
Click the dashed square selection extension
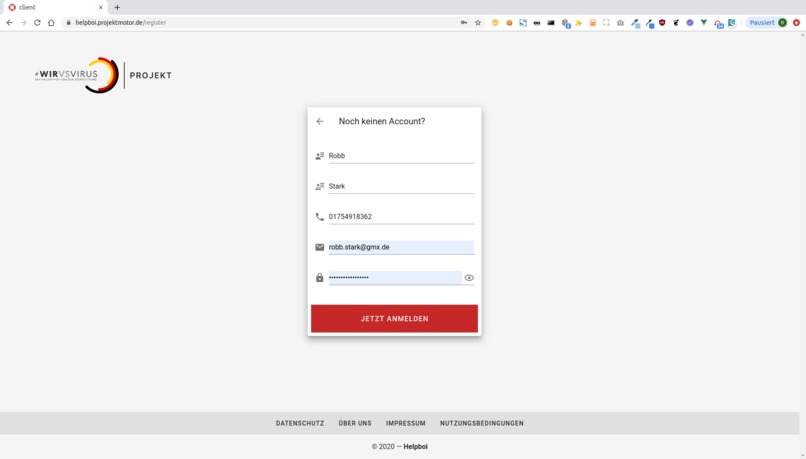[606, 23]
